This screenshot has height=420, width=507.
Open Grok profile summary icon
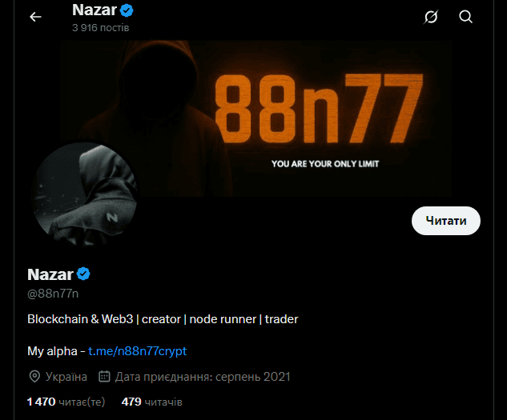pyautogui.click(x=431, y=17)
